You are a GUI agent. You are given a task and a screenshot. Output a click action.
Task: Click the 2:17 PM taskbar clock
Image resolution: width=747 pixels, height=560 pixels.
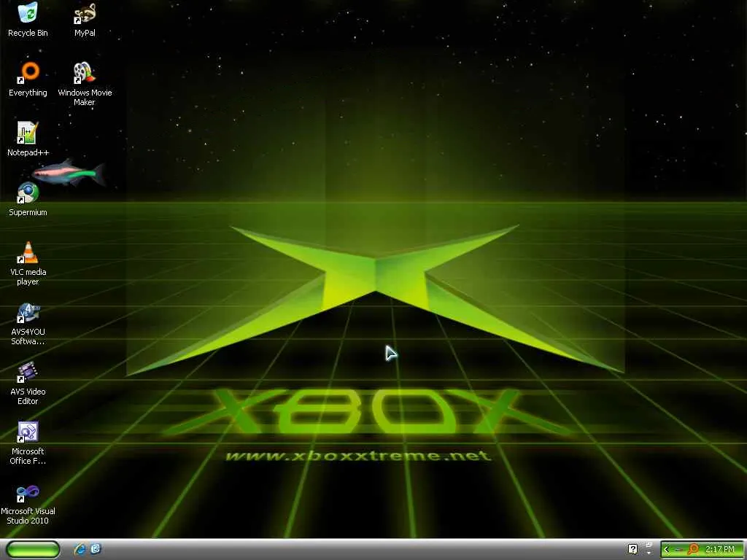[720, 550]
